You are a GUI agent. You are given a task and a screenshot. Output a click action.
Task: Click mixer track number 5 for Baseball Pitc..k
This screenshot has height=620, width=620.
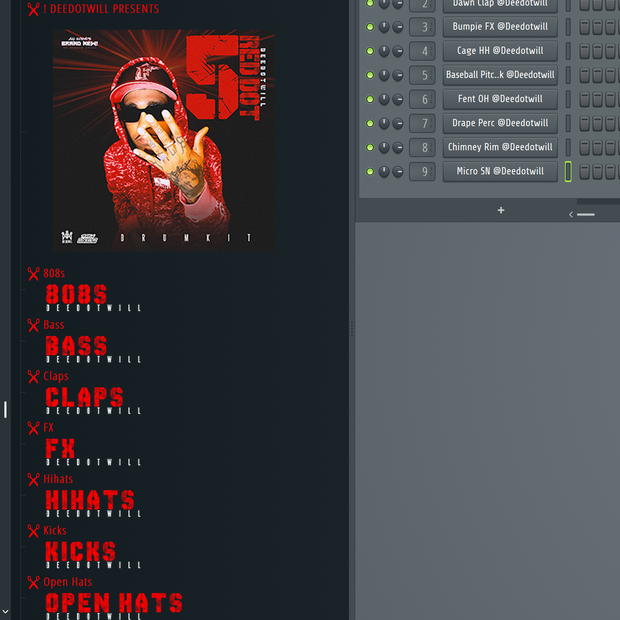coord(422,75)
